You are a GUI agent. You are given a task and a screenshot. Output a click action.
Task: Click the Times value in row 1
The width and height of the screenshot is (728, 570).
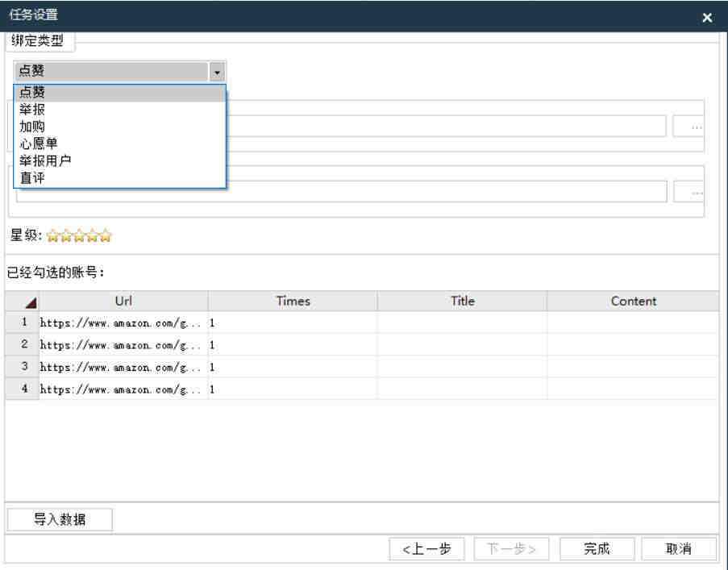click(293, 323)
